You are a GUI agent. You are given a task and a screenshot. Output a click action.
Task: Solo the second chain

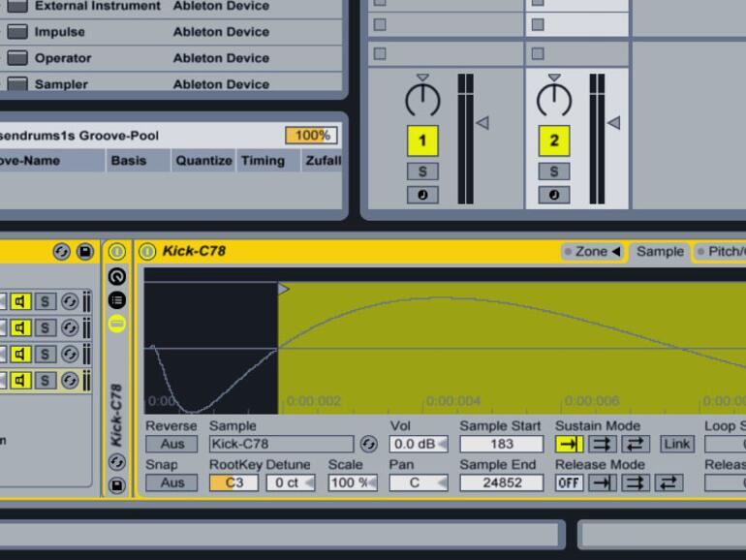point(45,327)
